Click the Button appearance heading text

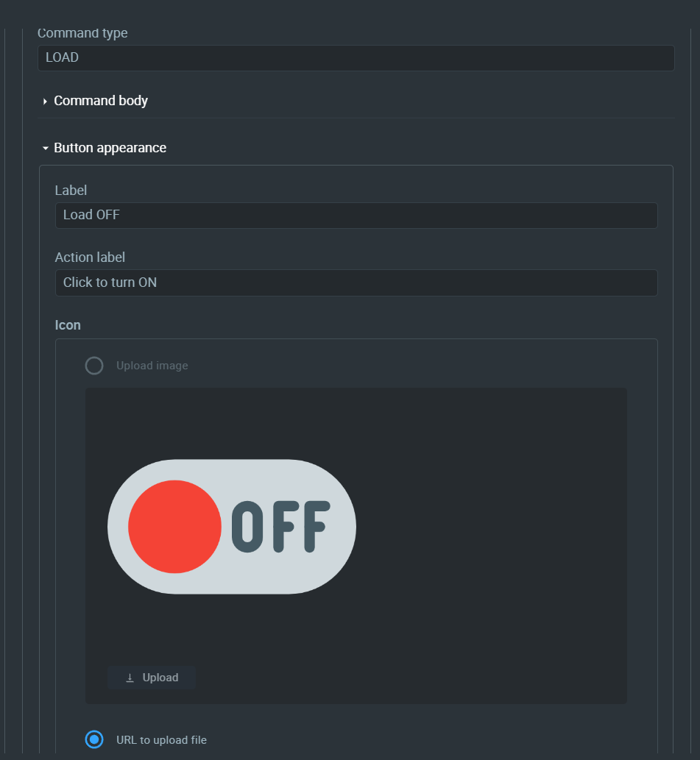(110, 148)
